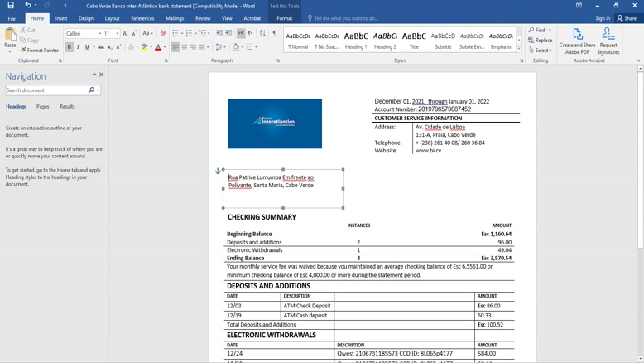Click Tell me what you want to do
The height and width of the screenshot is (363, 644).
(346, 18)
